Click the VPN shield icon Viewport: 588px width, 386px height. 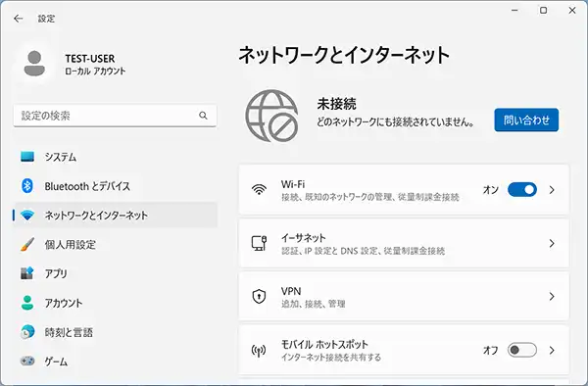pyautogui.click(x=259, y=297)
